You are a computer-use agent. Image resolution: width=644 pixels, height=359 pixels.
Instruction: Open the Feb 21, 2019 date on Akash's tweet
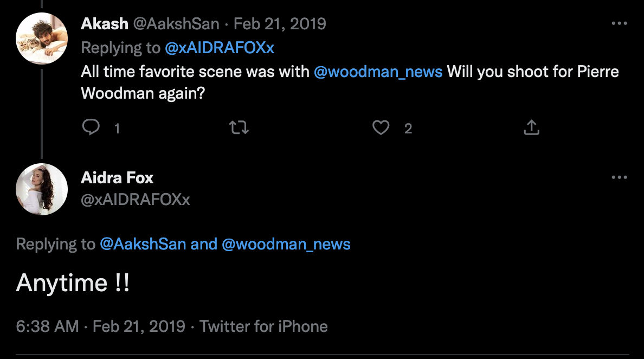279,24
